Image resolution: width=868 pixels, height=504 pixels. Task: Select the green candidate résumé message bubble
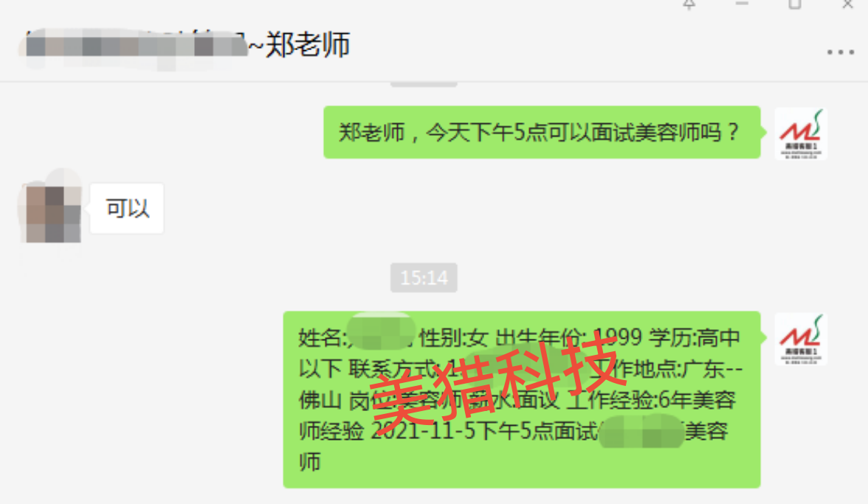pyautogui.click(x=521, y=399)
